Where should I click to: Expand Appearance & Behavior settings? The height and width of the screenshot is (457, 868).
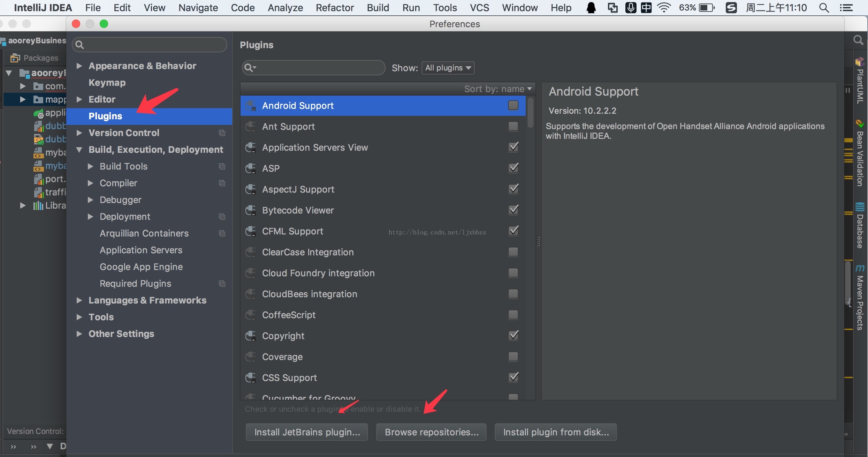pos(79,66)
